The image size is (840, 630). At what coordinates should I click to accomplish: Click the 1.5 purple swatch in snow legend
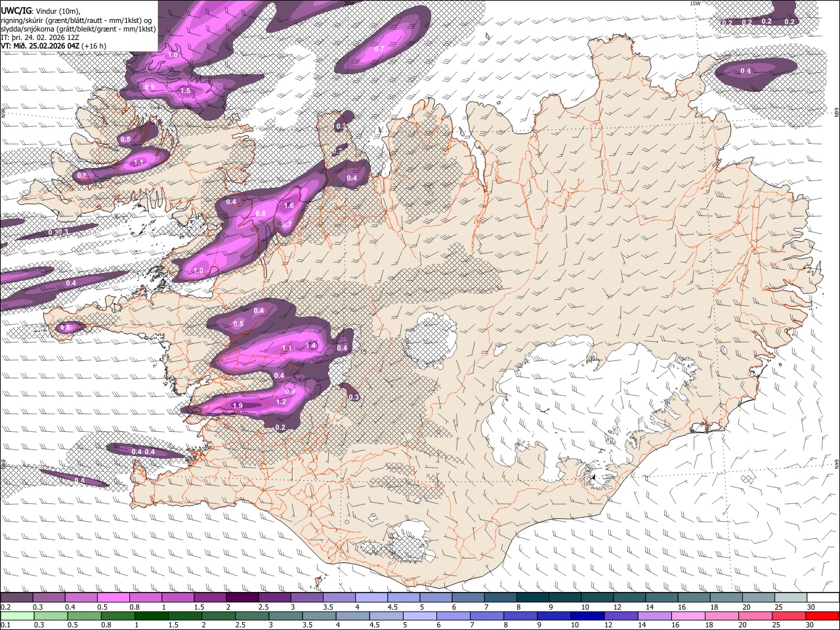point(210,598)
